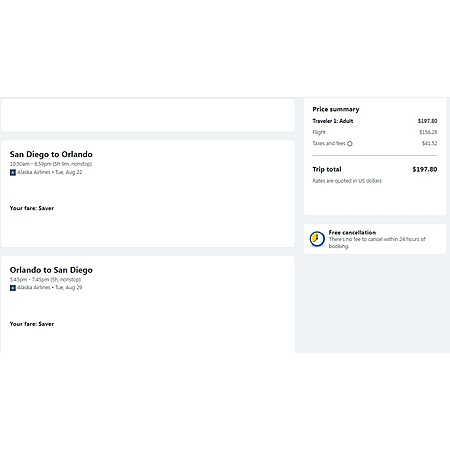The width and height of the screenshot is (450, 450).
Task: Select the San Diego to Orlando heading
Action: click(x=51, y=154)
